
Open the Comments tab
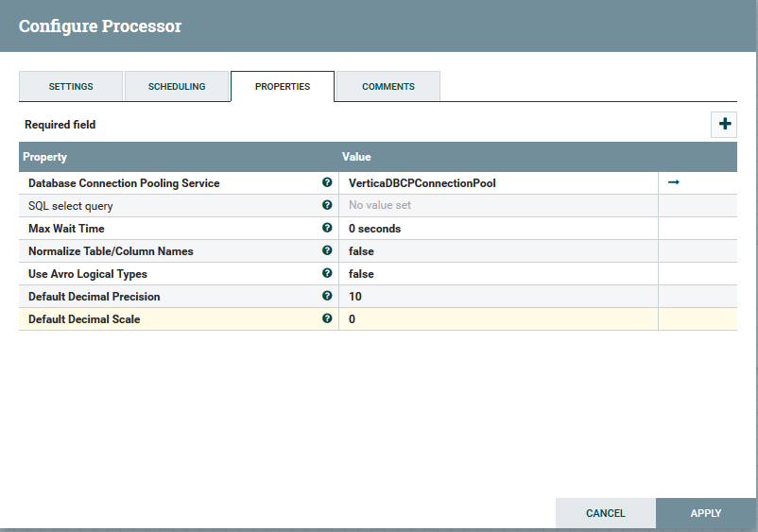388,86
